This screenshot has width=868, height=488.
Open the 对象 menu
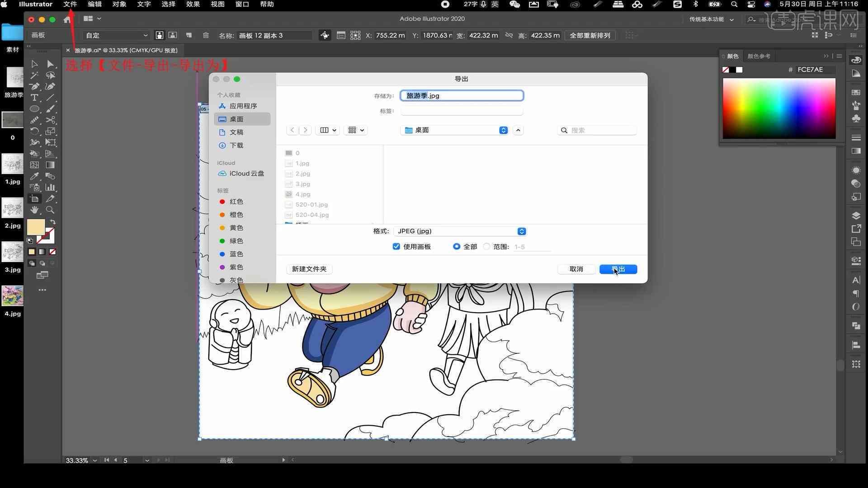click(119, 5)
